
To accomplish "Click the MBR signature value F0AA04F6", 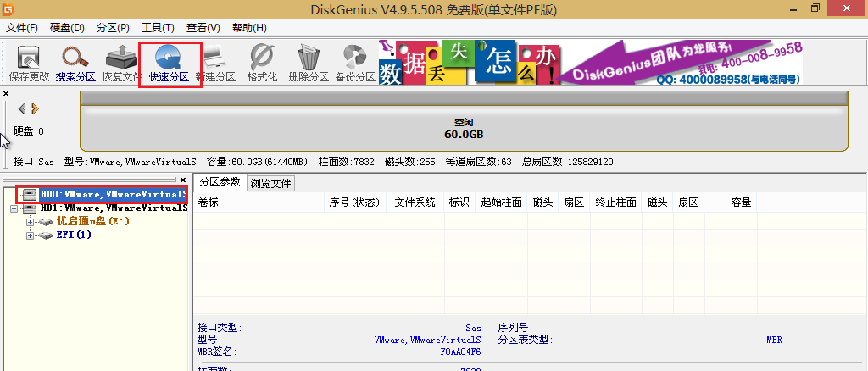I will [460, 352].
